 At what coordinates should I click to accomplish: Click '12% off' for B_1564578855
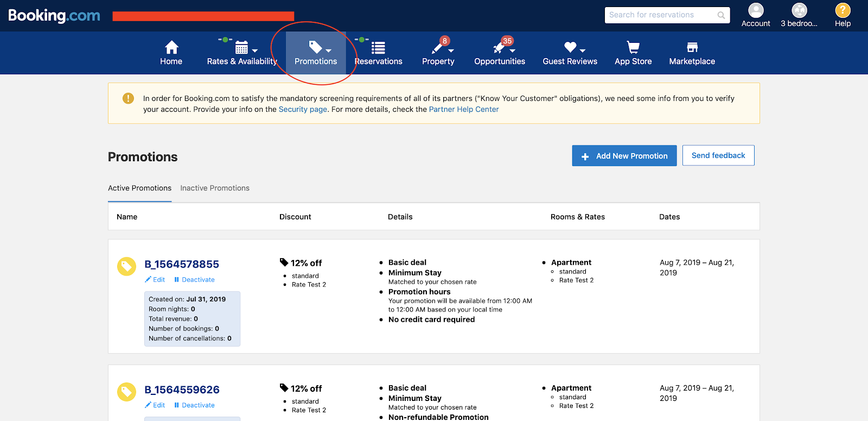(x=306, y=263)
